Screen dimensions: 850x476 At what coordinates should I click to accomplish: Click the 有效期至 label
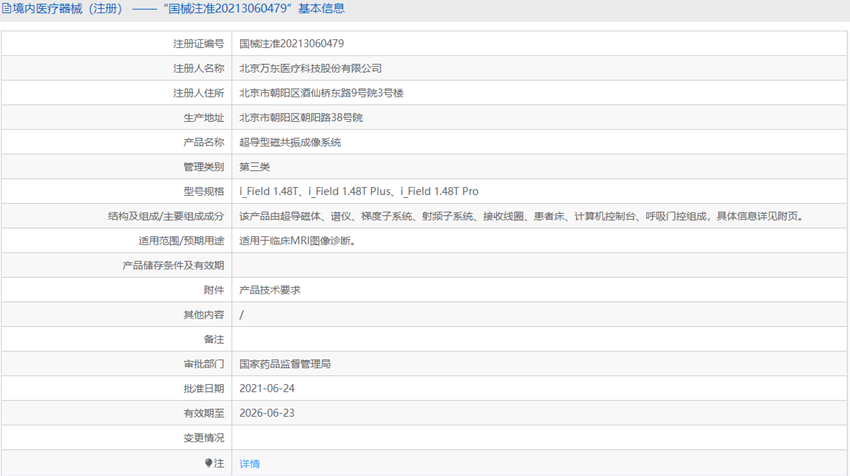tap(204, 413)
